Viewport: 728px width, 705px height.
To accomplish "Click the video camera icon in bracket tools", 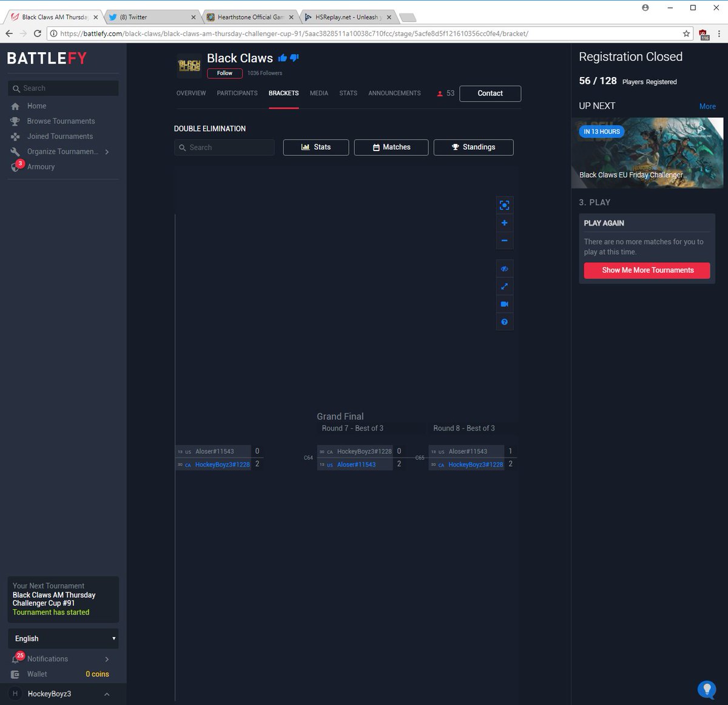I will 504,304.
